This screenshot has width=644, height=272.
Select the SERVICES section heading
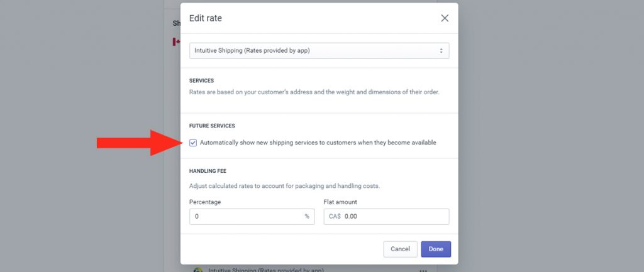coord(202,81)
